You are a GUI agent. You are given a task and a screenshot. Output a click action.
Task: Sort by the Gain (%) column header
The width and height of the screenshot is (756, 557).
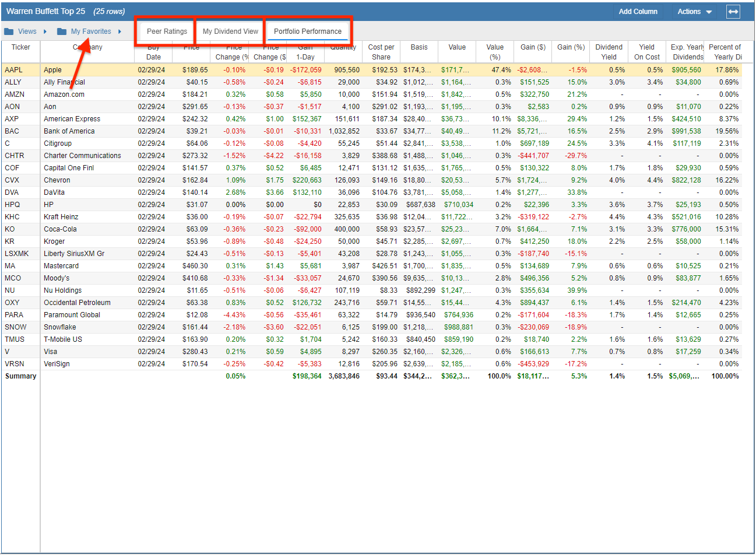coord(571,47)
